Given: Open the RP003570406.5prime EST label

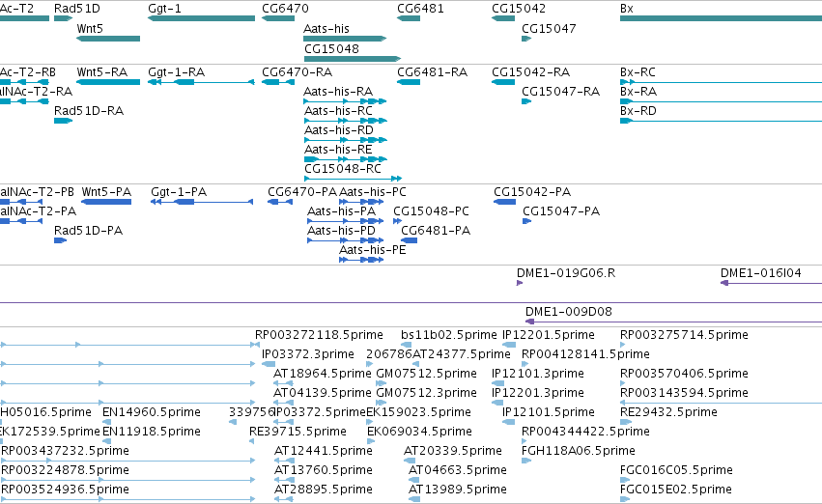Looking at the screenshot, I should [684, 374].
